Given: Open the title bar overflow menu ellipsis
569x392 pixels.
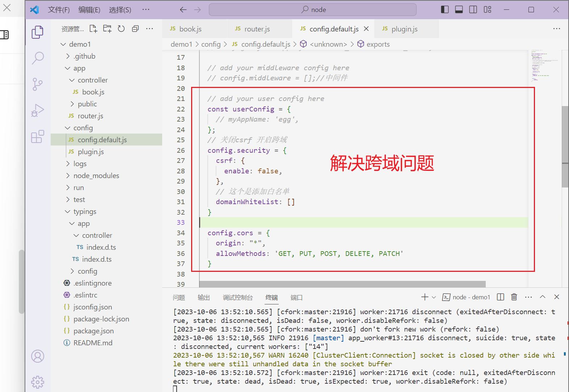Looking at the screenshot, I should click(x=146, y=10).
